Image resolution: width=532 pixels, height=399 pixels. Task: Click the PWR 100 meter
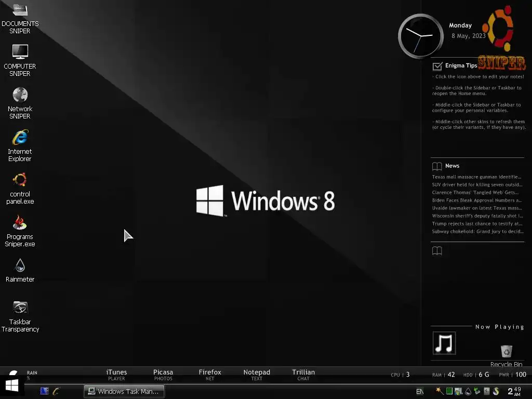click(x=513, y=375)
